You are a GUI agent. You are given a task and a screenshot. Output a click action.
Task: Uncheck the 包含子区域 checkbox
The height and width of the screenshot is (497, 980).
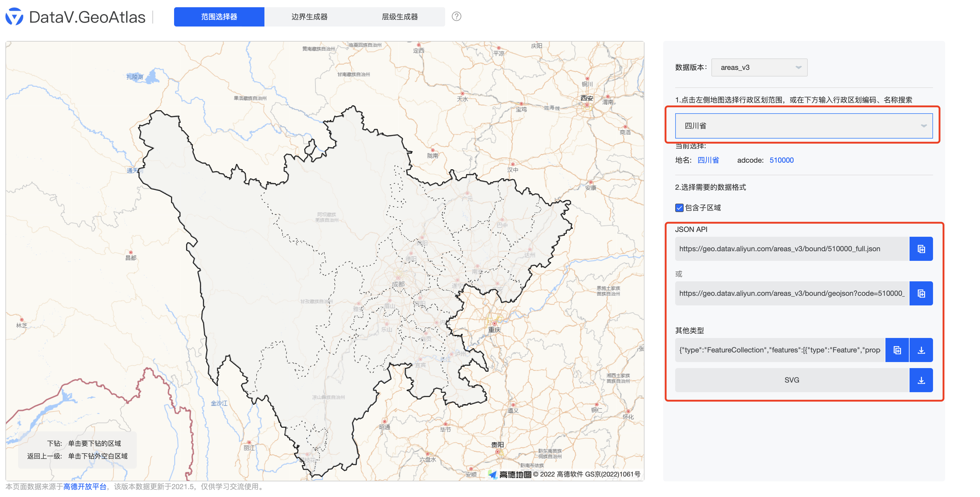click(x=679, y=208)
